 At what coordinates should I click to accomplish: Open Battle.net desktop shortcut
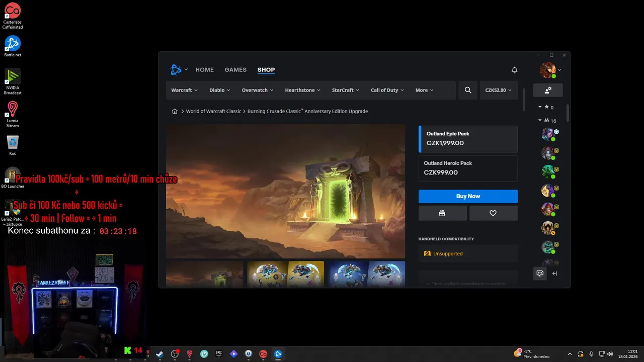[13, 46]
